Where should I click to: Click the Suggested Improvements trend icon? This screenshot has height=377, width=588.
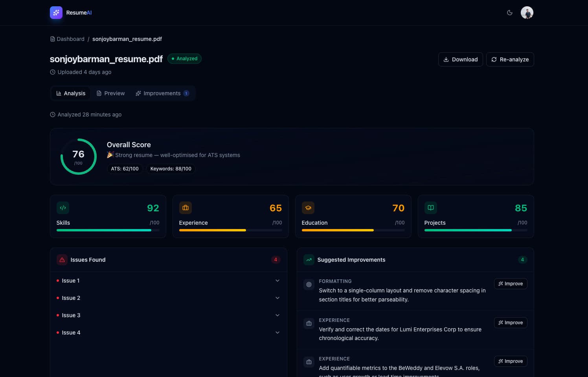point(309,260)
